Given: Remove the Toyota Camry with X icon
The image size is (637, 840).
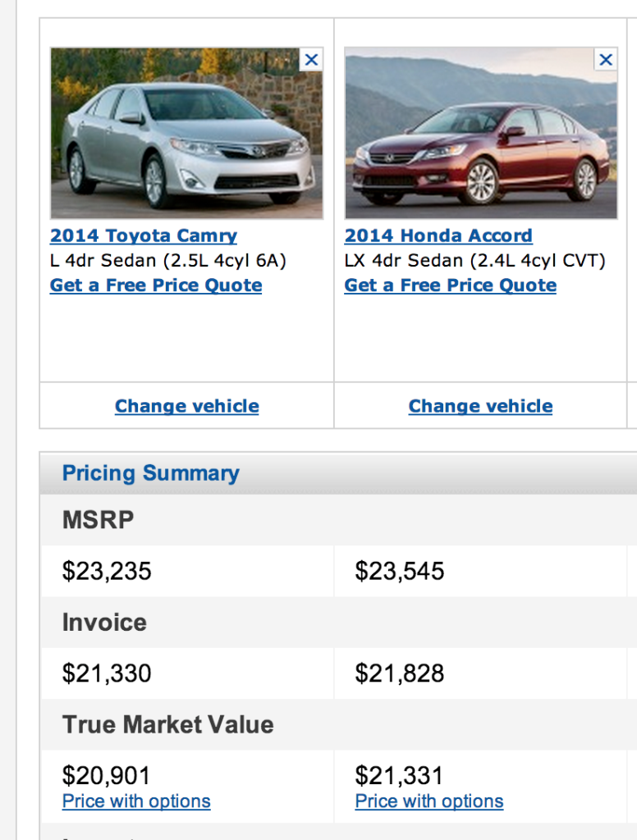Looking at the screenshot, I should (311, 59).
